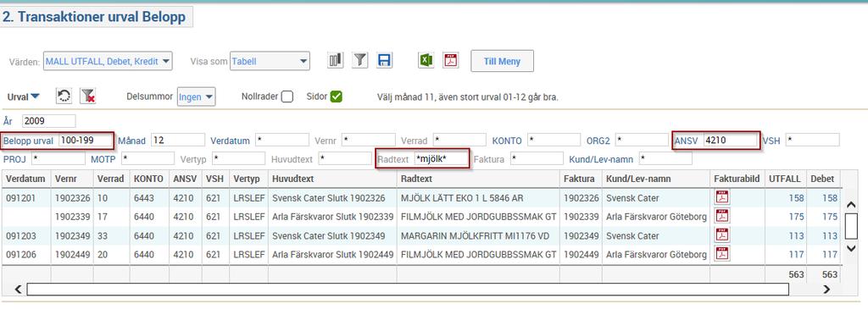Click the VSH filter label
The width and height of the screenshot is (868, 309).
coord(771,141)
